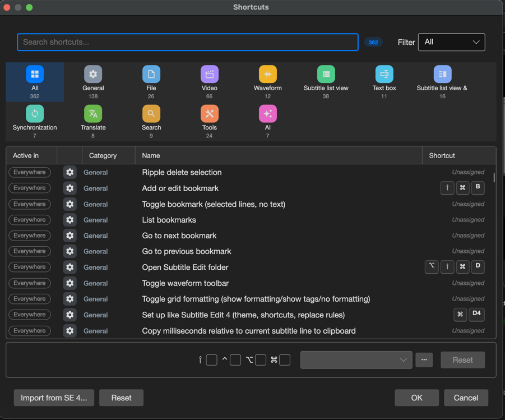Select the File category icon

151,74
